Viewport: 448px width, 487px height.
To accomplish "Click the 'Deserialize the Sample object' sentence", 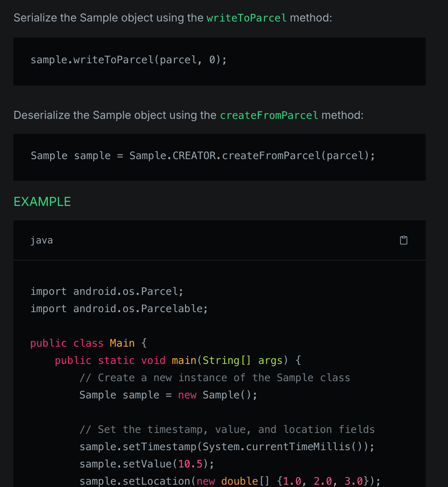I will (x=188, y=115).
